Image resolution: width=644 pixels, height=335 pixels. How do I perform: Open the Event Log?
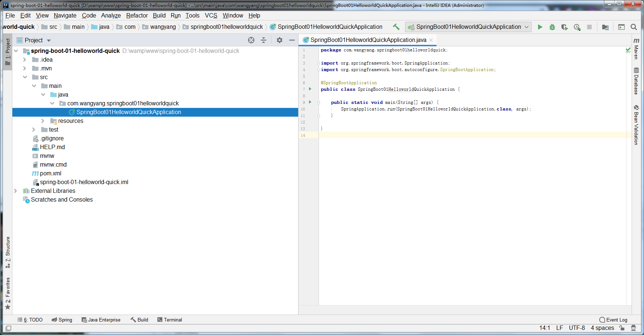(x=613, y=320)
